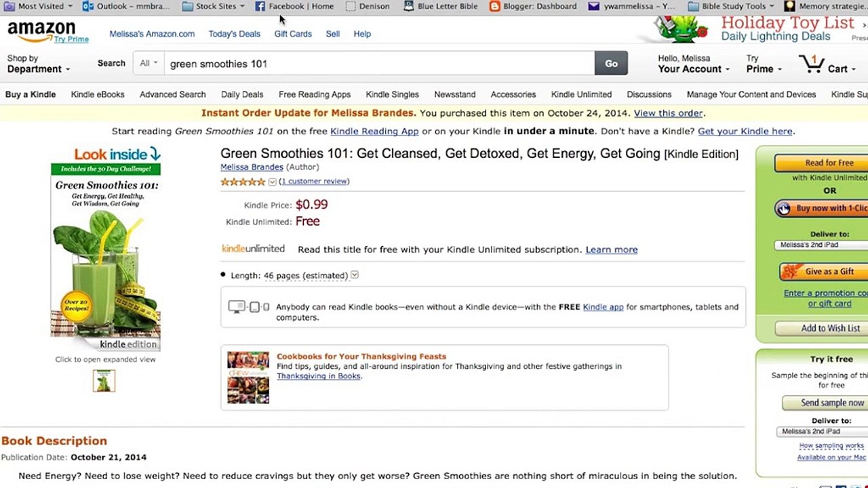Click Buy now with 1-Click button

822,208
